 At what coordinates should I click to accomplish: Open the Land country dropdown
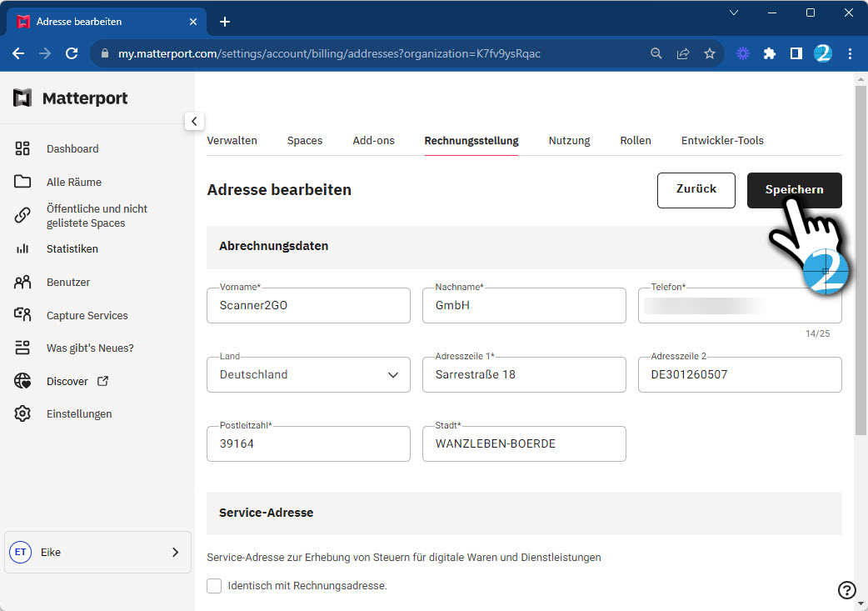click(x=308, y=374)
